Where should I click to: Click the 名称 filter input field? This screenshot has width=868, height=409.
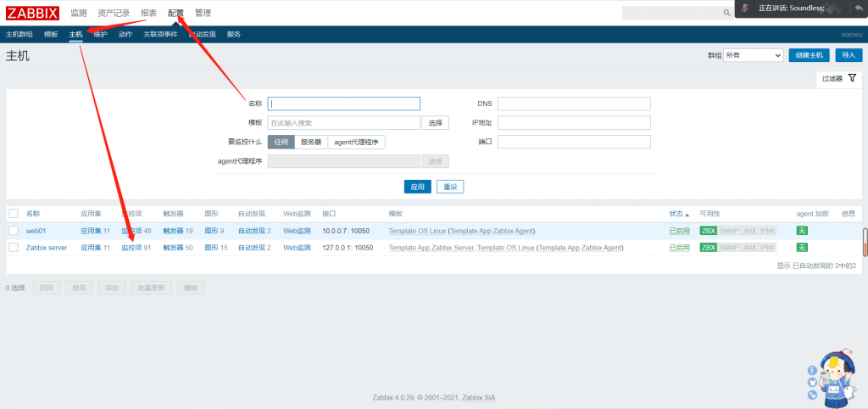[x=344, y=104]
